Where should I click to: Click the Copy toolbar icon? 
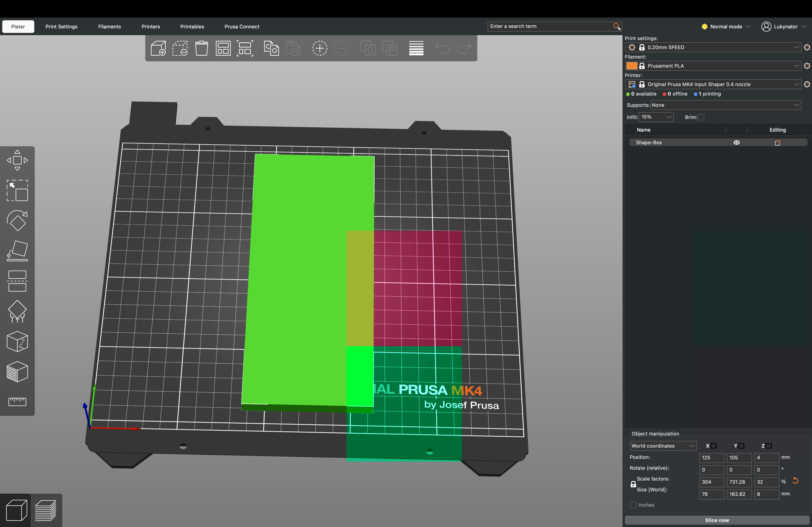coord(271,48)
